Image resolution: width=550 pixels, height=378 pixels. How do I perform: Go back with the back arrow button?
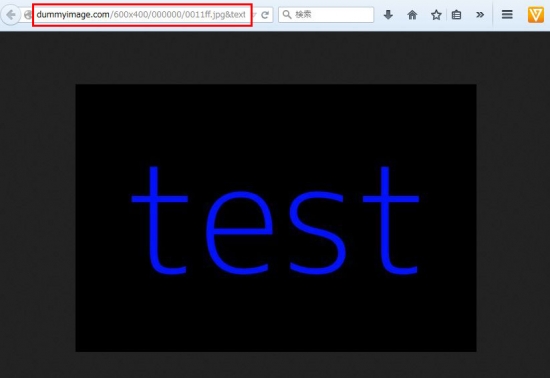11,15
